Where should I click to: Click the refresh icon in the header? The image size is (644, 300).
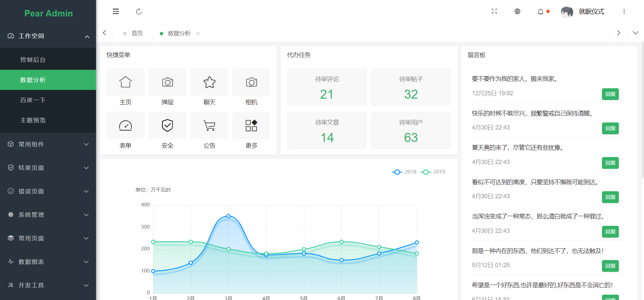139,12
